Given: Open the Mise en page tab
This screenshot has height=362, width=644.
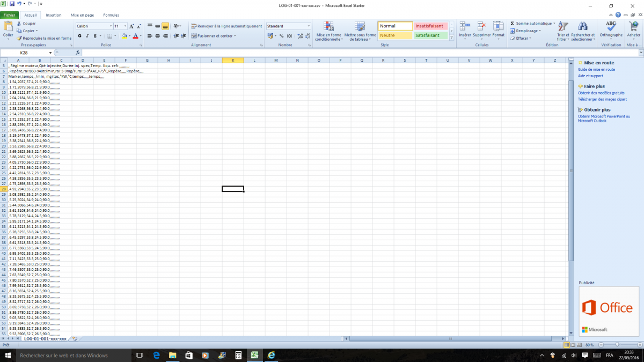Looking at the screenshot, I should tap(82, 15).
